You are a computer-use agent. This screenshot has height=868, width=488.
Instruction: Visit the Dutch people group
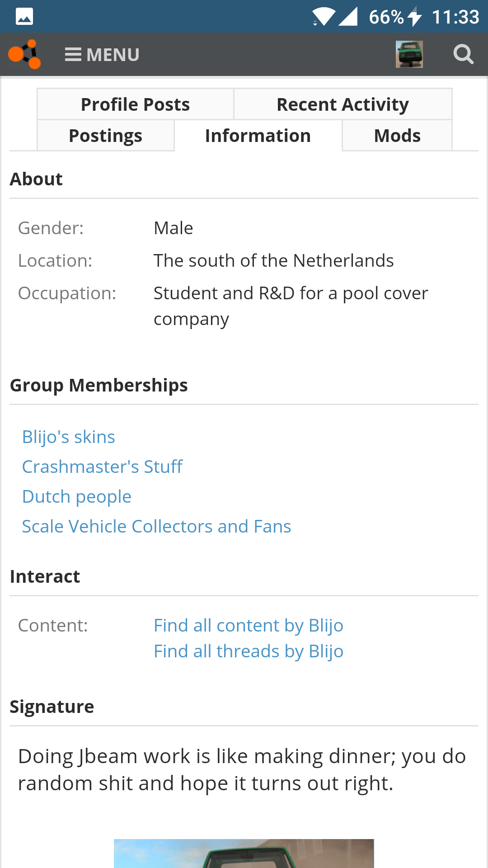(x=77, y=497)
